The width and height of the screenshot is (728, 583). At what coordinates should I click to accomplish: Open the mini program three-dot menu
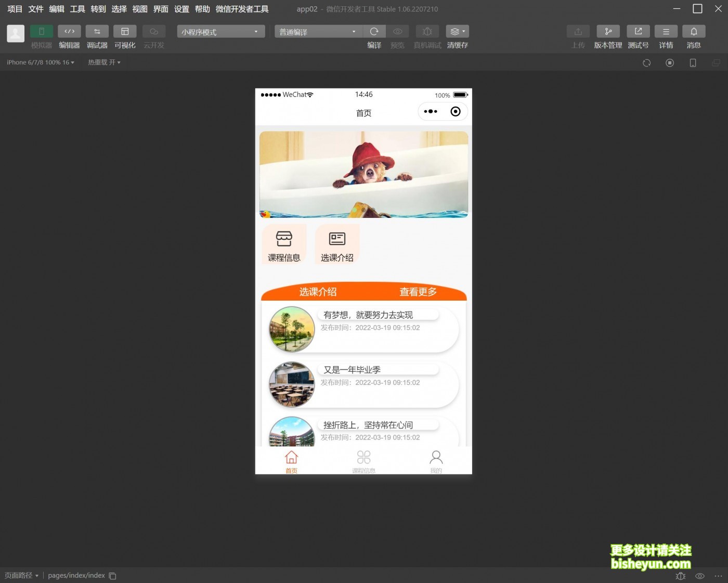(x=431, y=112)
